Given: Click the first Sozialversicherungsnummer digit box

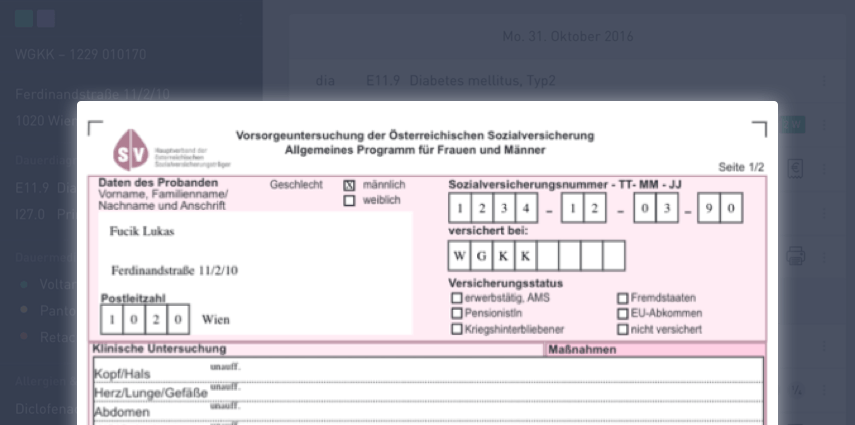Looking at the screenshot, I should click(x=460, y=208).
